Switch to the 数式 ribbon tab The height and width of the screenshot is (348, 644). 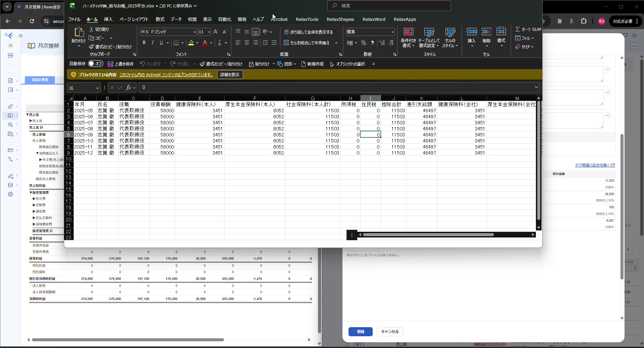160,19
